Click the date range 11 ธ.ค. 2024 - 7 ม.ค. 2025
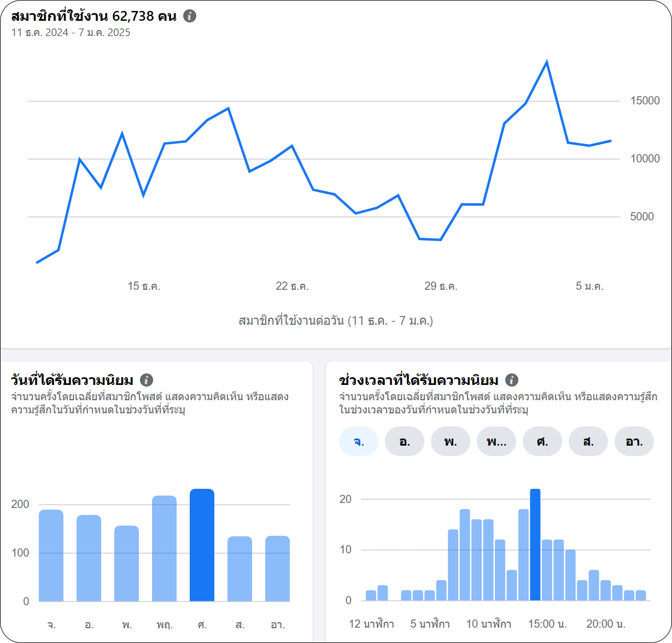This screenshot has width=672, height=643. point(71,32)
